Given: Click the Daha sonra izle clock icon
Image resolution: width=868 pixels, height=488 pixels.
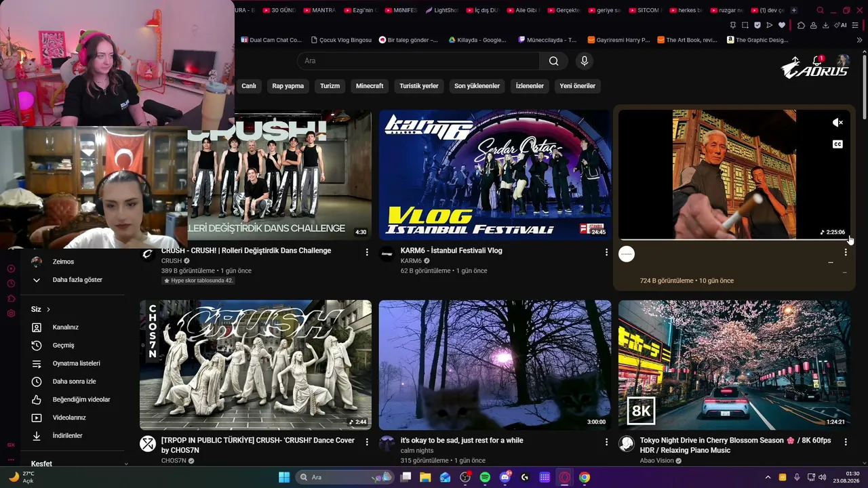Looking at the screenshot, I should pyautogui.click(x=37, y=382).
